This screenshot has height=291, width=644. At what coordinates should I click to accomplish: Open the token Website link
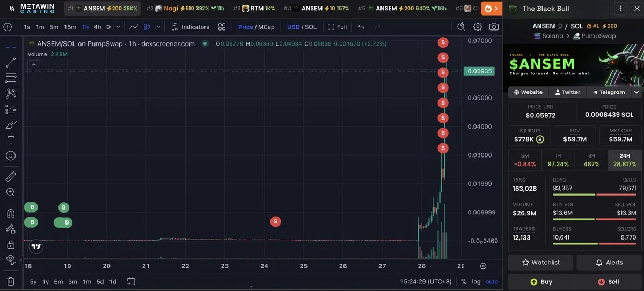pos(528,92)
